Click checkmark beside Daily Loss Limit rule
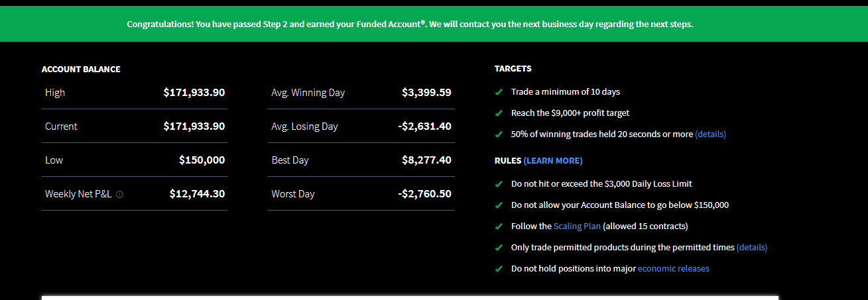This screenshot has height=300, width=868. tap(499, 184)
